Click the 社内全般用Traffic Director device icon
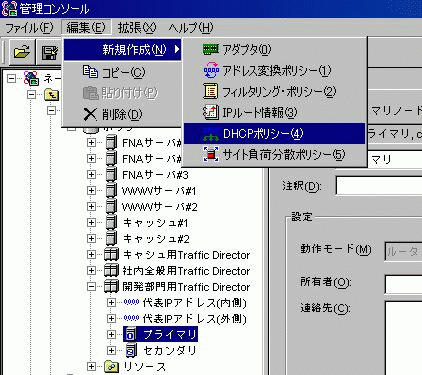This screenshot has height=375, width=422. [x=111, y=270]
